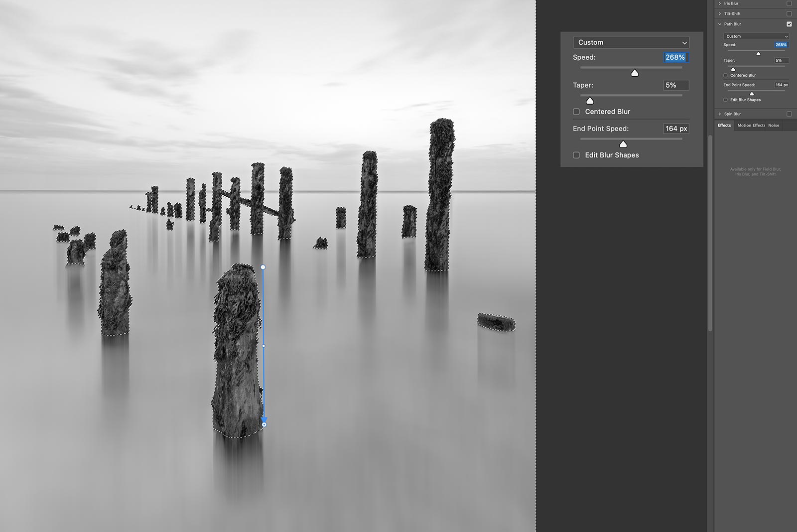Image resolution: width=797 pixels, height=532 pixels.
Task: Enable the Tilt-Shift checkbox
Action: 789,14
